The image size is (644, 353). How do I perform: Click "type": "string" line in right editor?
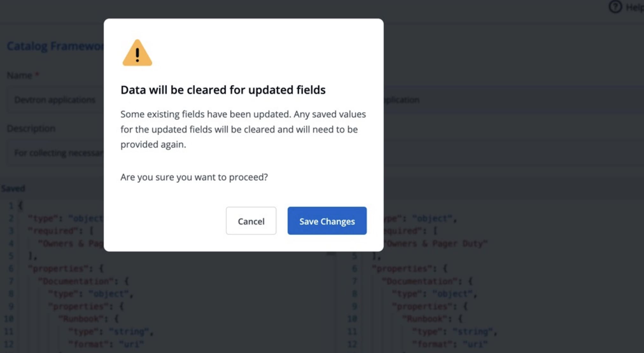pos(454,332)
